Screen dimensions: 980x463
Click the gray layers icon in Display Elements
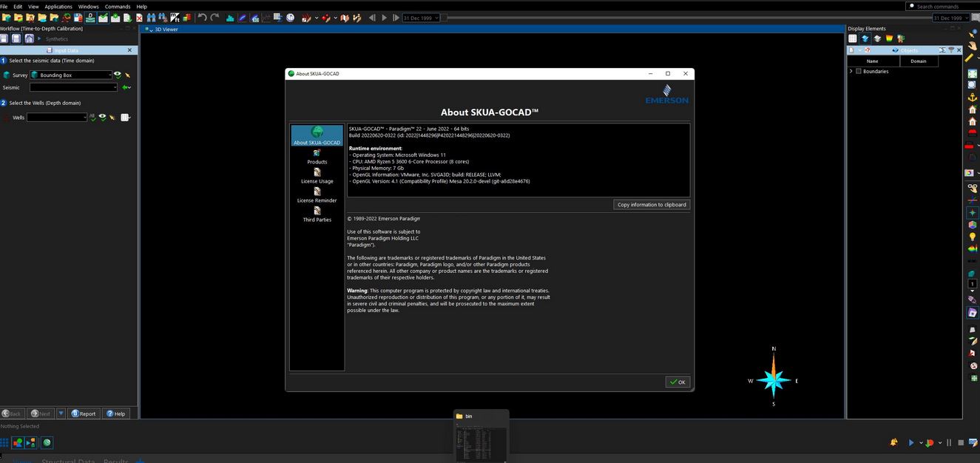click(x=877, y=38)
